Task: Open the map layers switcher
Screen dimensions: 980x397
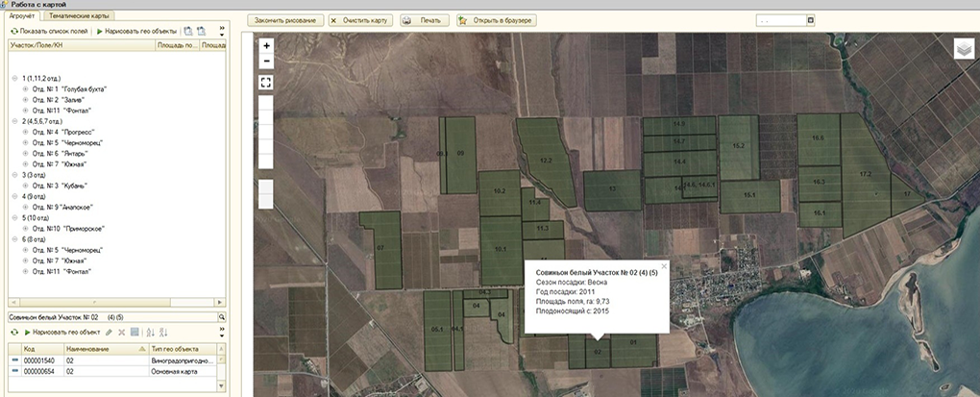Action: [964, 50]
